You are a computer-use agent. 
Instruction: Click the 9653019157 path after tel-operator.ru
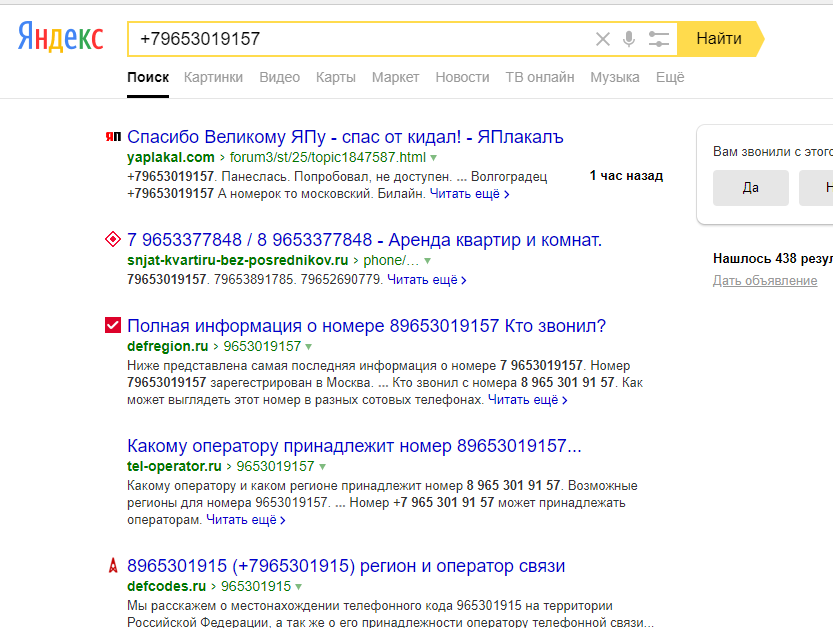click(x=276, y=466)
